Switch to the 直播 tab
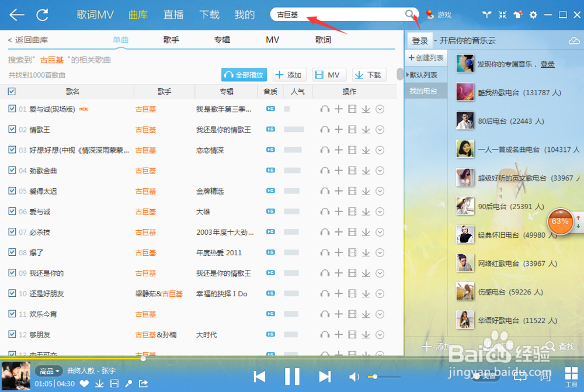This screenshot has height=392, width=584. click(x=173, y=15)
